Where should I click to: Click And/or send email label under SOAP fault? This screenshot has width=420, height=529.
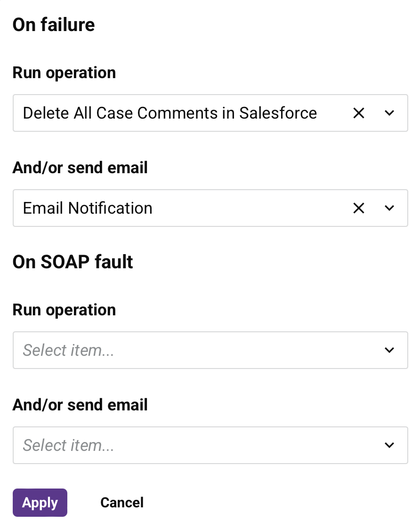80,405
